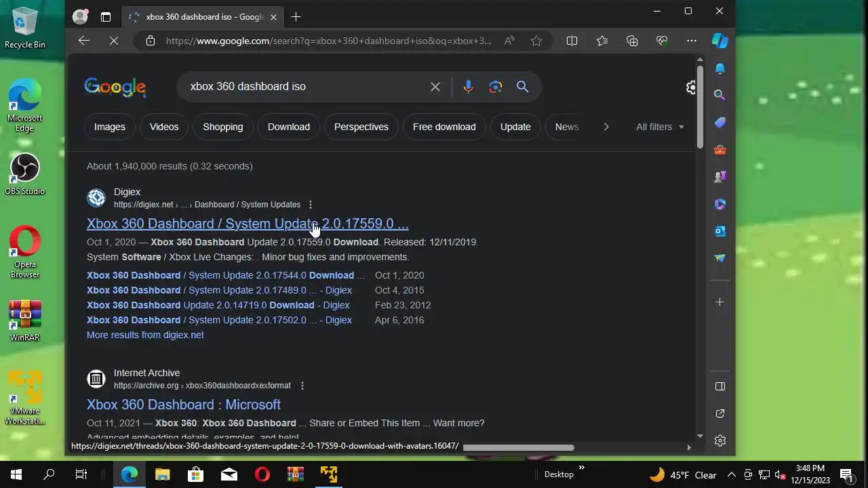Open Digiex result options three dots
868x488 pixels.
(x=311, y=205)
